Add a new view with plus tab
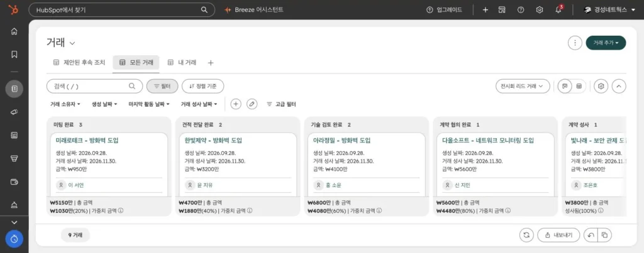Viewport: 644px width, 253px height. click(211, 63)
